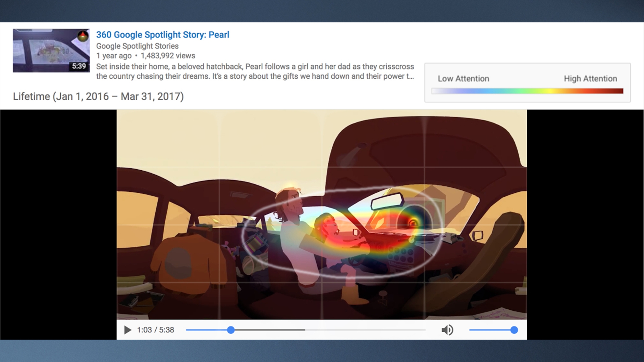Click the '1:03 / 5:38' time display
This screenshot has height=362, width=644.
pos(156,330)
